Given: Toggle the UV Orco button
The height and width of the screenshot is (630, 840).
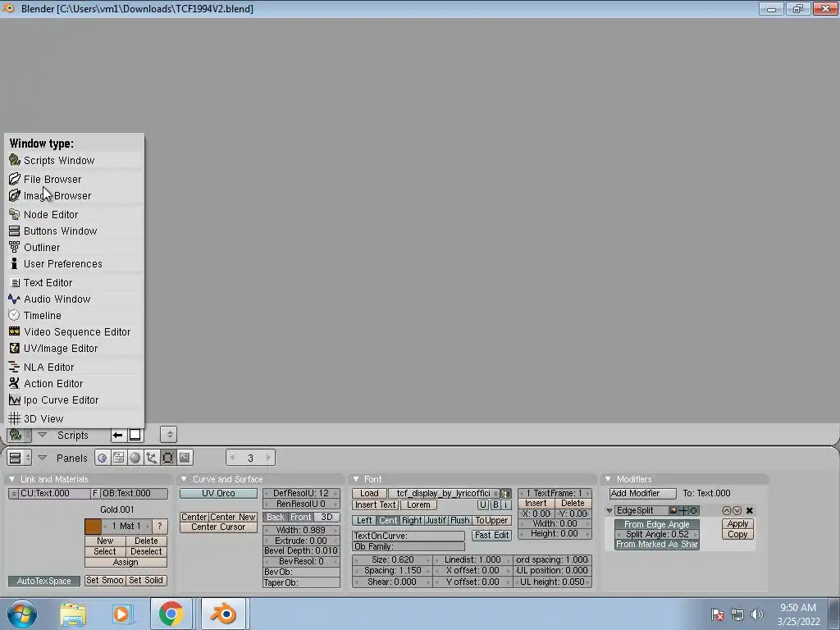Looking at the screenshot, I should tap(218, 493).
